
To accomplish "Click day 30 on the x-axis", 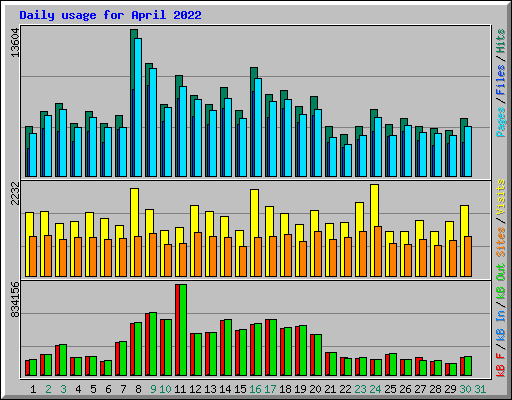I will coord(465,389).
